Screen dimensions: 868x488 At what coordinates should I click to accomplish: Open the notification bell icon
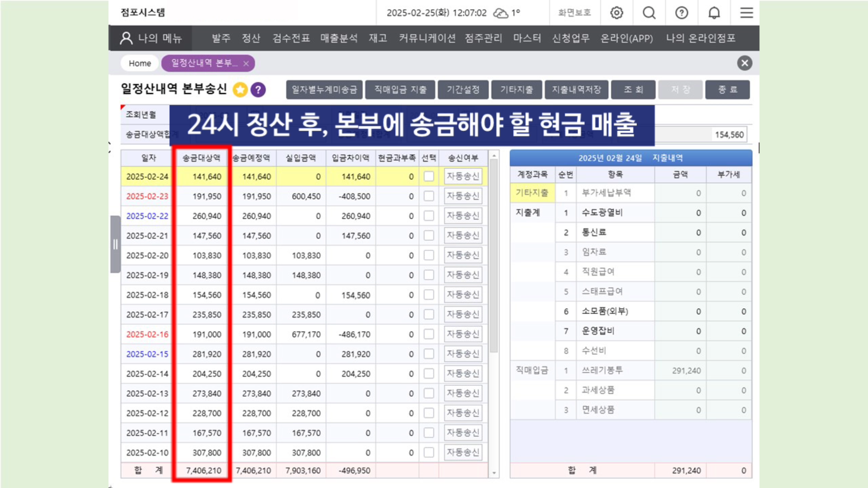click(x=714, y=13)
